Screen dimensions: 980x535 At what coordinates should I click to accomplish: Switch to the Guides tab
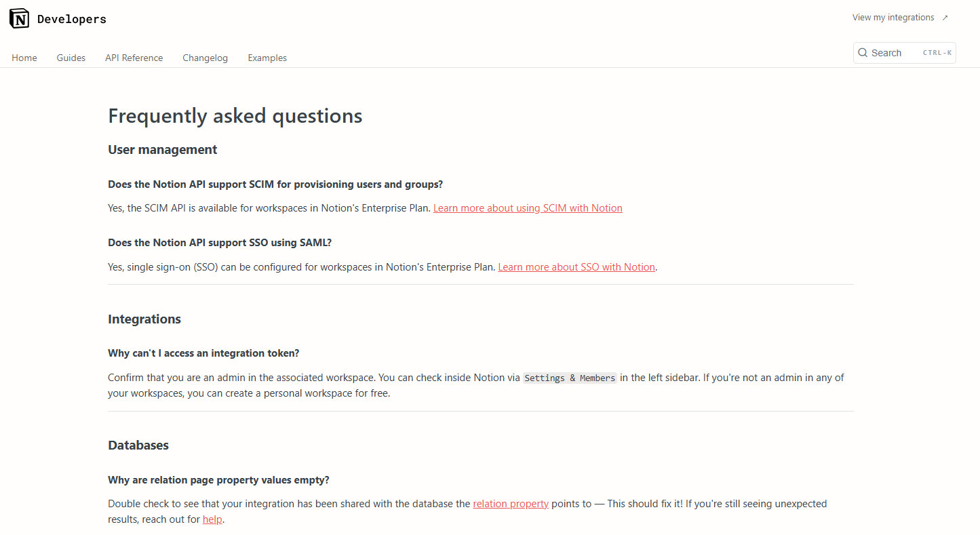click(x=71, y=58)
